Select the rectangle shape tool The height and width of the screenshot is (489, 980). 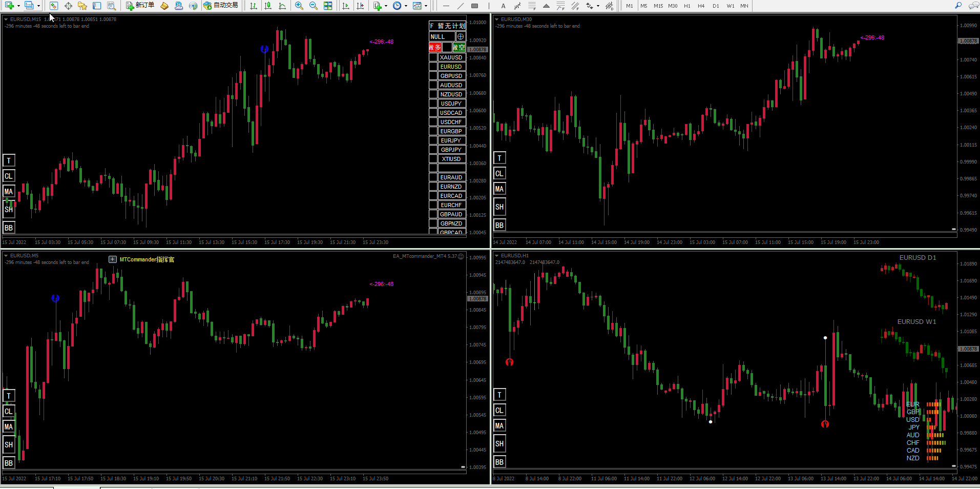click(475, 6)
